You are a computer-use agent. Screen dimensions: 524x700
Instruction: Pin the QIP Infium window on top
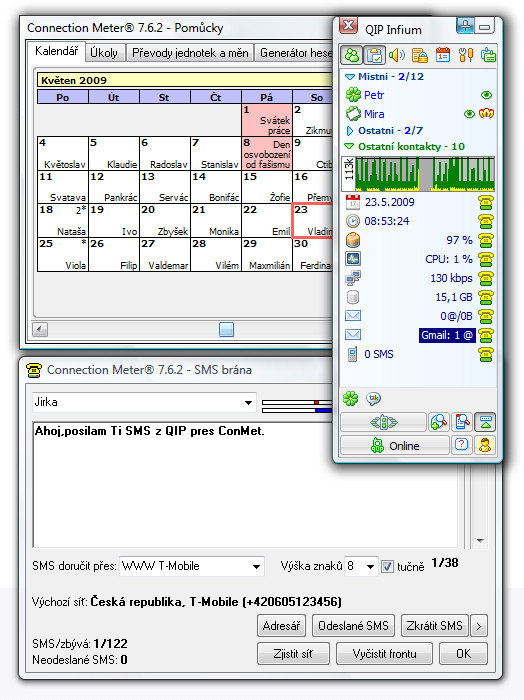[x=465, y=26]
